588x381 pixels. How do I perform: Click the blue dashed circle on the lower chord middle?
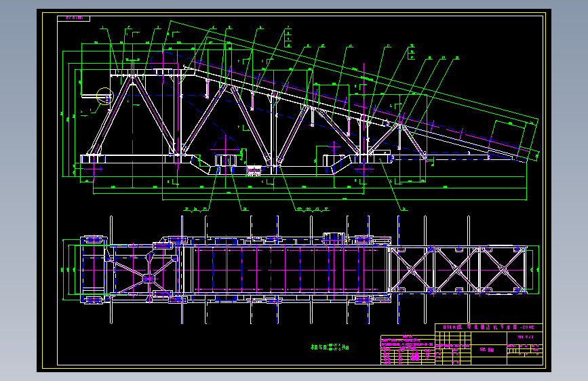pos(226,149)
